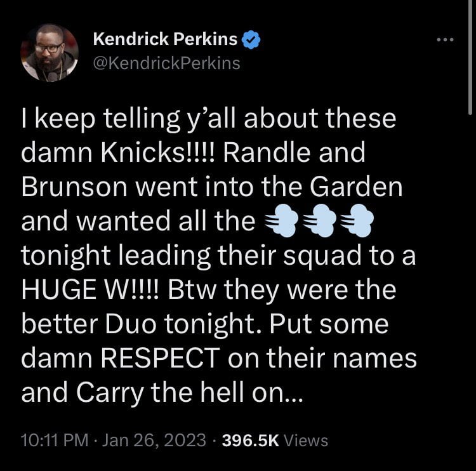Click the word Knicks!!!! in the tweet
Image resolution: width=476 pixels, height=471 pixels.
(x=157, y=152)
